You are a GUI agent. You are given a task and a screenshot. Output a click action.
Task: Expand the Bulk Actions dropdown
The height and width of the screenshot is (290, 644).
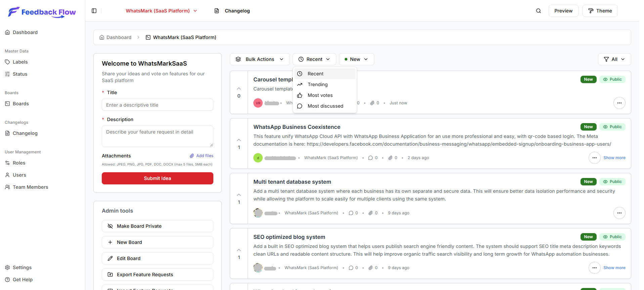260,59
